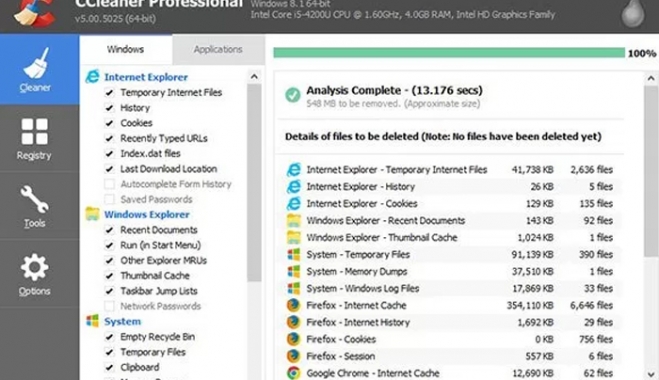Toggle the Cookies checkbox under Internet Explorer
This screenshot has height=380, width=659.
point(109,123)
